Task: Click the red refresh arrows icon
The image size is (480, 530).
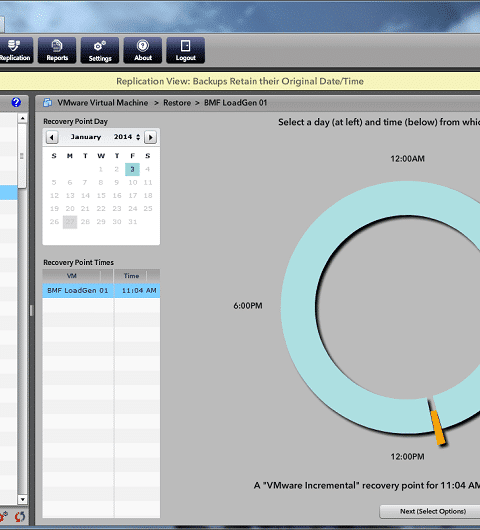Action: coord(20,516)
